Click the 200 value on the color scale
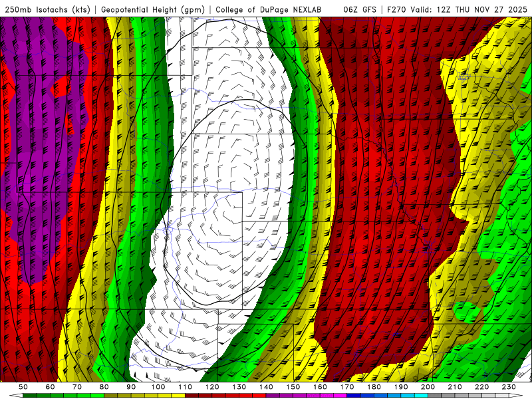The width and height of the screenshot is (532, 399). click(428, 387)
